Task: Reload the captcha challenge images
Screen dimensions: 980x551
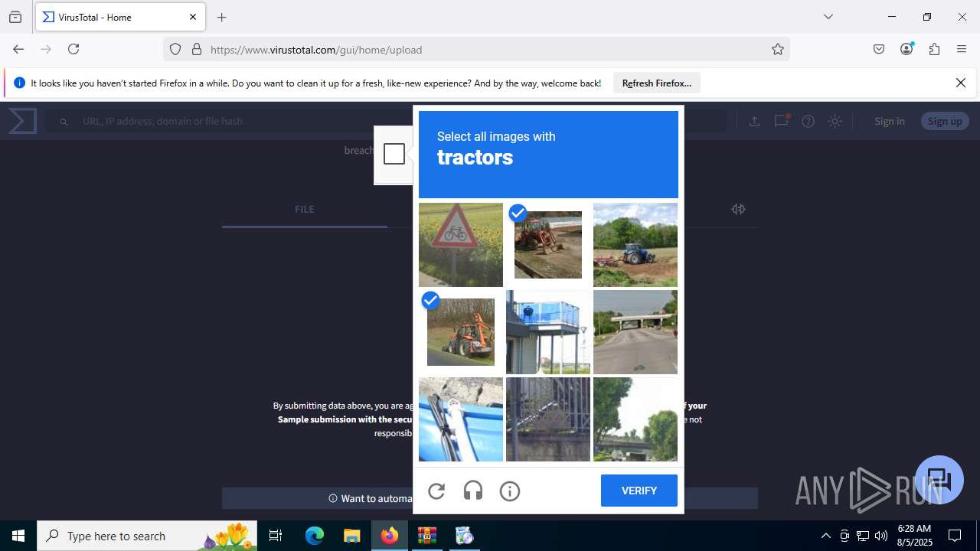Action: [x=436, y=491]
